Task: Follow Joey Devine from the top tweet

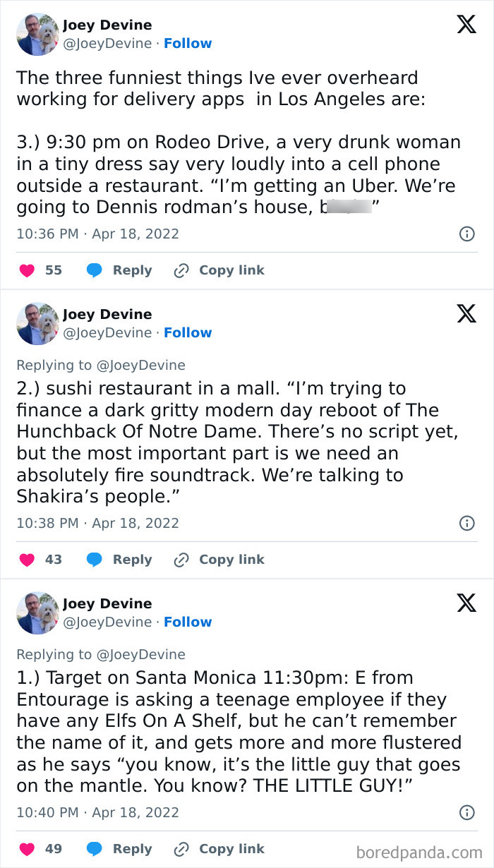Action: (x=188, y=43)
